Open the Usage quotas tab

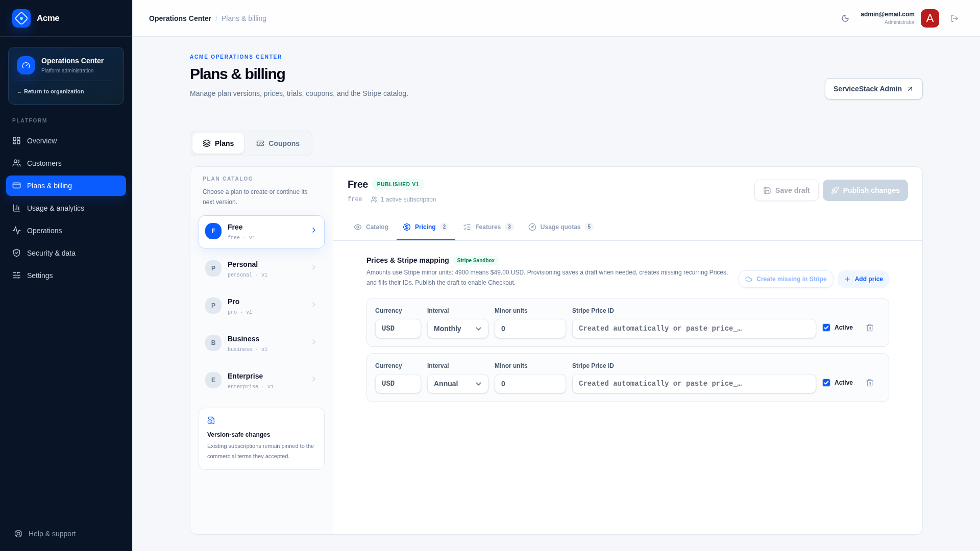click(x=560, y=227)
